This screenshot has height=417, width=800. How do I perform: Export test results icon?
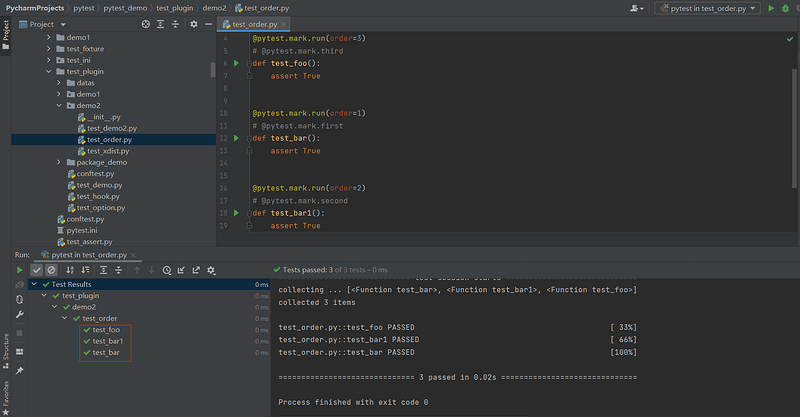[x=196, y=270]
